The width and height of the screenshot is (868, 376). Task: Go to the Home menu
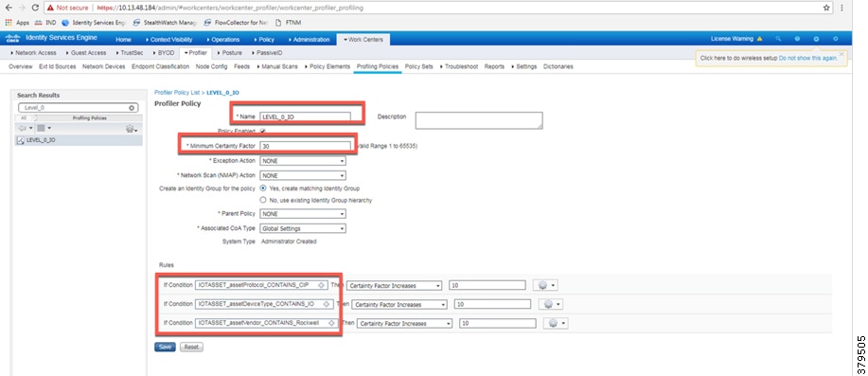point(123,40)
